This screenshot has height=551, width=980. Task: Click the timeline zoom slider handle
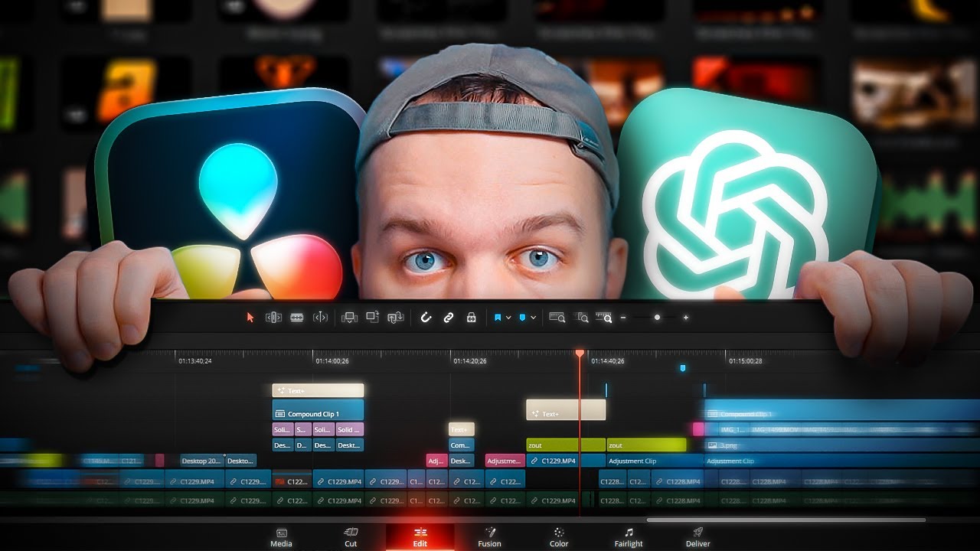[657, 318]
